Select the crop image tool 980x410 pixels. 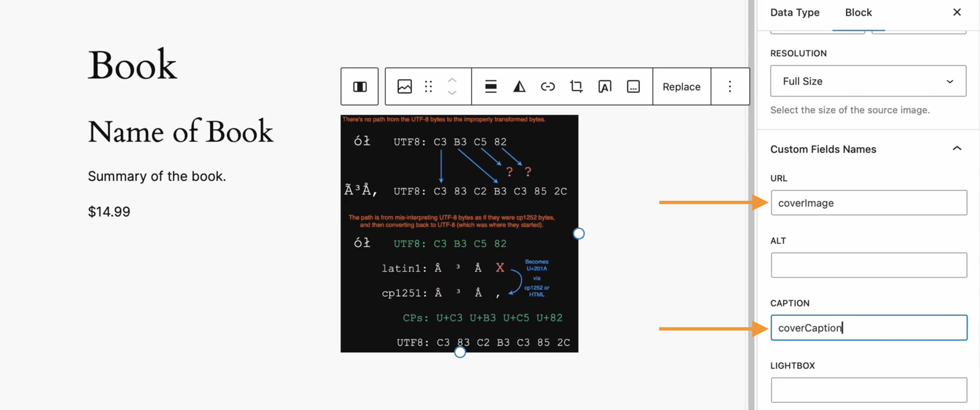(576, 87)
